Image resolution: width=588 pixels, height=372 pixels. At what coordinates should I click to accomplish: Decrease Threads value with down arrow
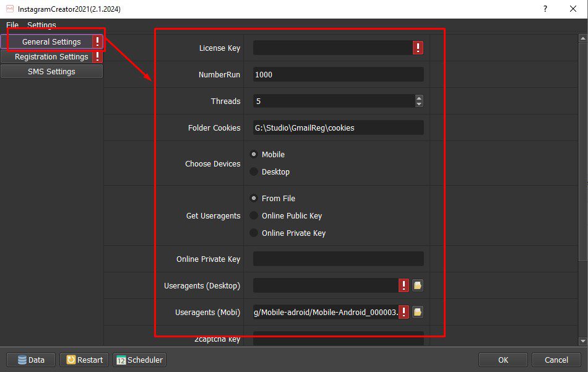419,104
